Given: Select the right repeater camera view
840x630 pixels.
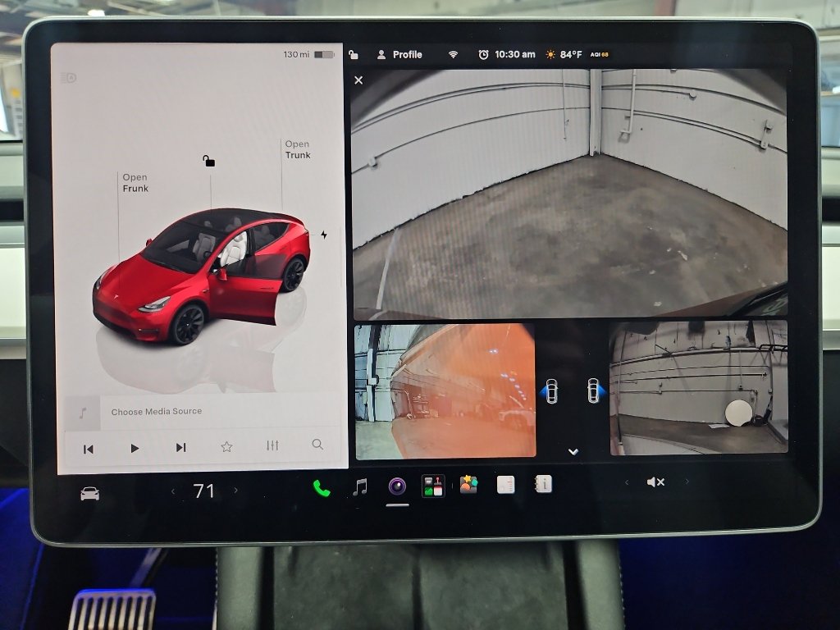Looking at the screenshot, I should pos(699,387).
